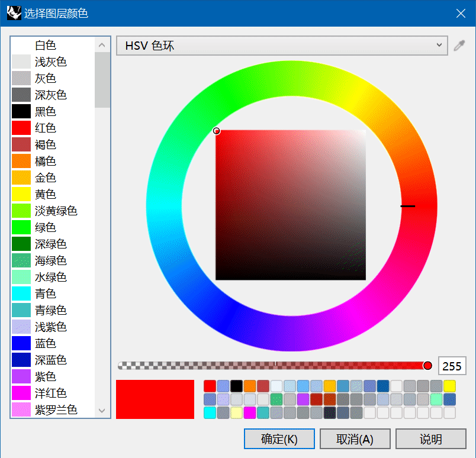Viewport: 476px width, 458px height.
Task: Select 黄色 in the color list
Action: [53, 194]
